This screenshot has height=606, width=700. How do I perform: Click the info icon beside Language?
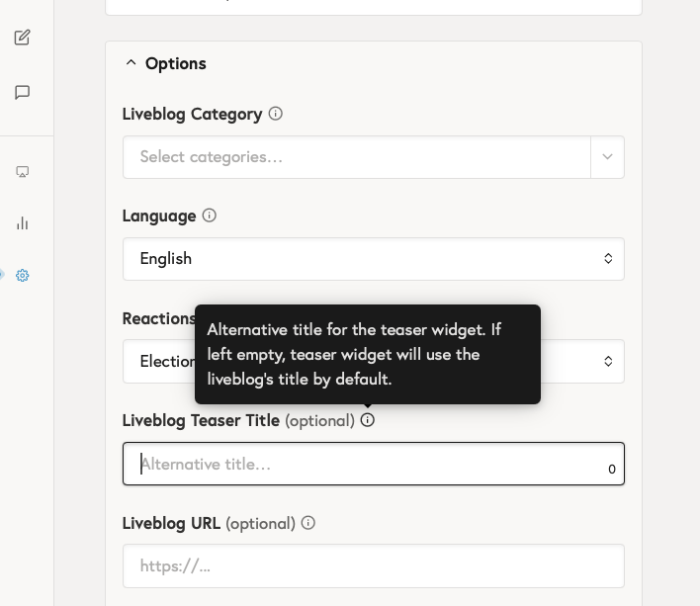pyautogui.click(x=210, y=216)
